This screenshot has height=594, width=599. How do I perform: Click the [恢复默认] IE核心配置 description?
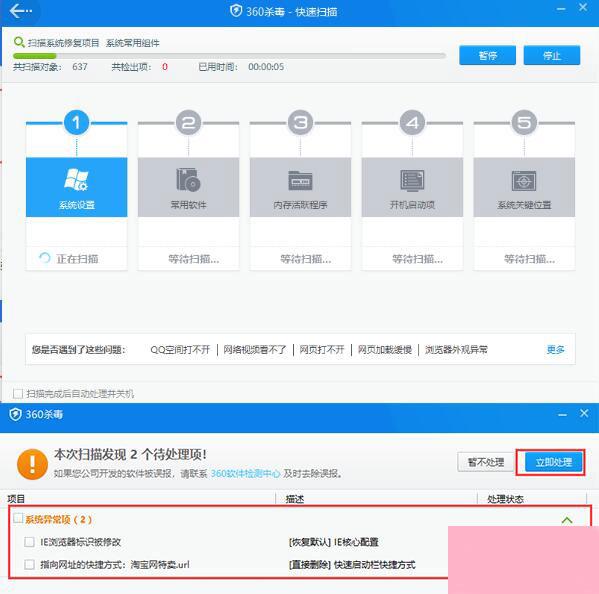point(333,542)
